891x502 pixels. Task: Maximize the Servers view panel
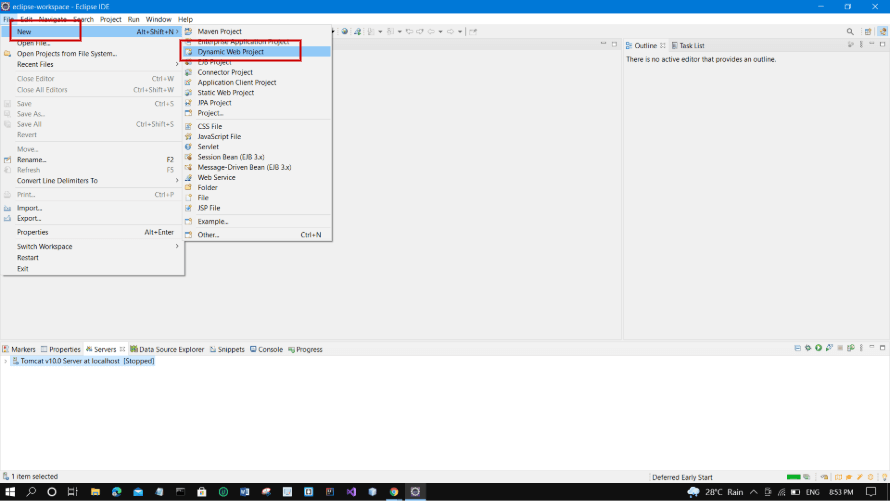pos(882,347)
